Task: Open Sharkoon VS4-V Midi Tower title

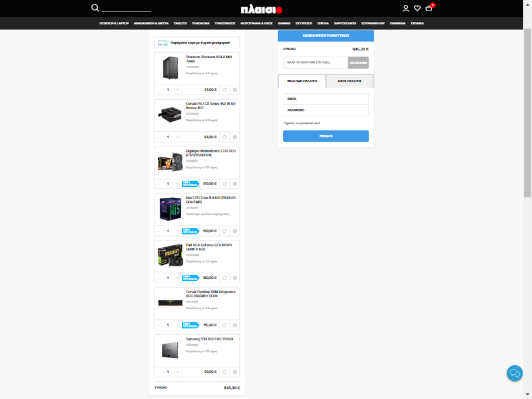Action: point(209,59)
